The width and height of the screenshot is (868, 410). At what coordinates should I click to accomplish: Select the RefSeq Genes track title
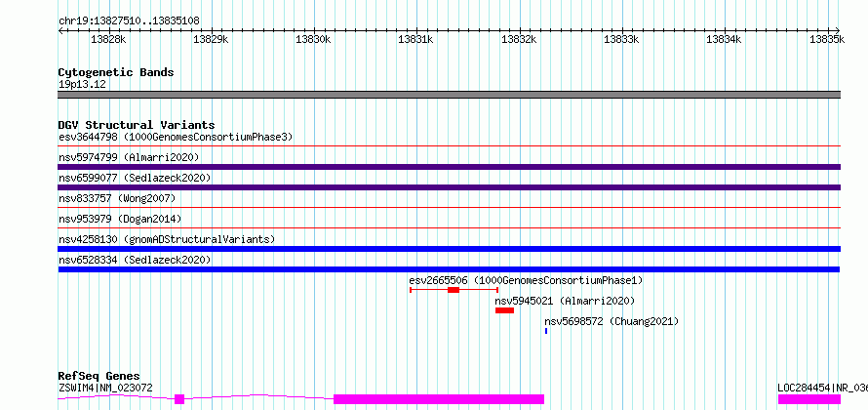click(x=99, y=377)
